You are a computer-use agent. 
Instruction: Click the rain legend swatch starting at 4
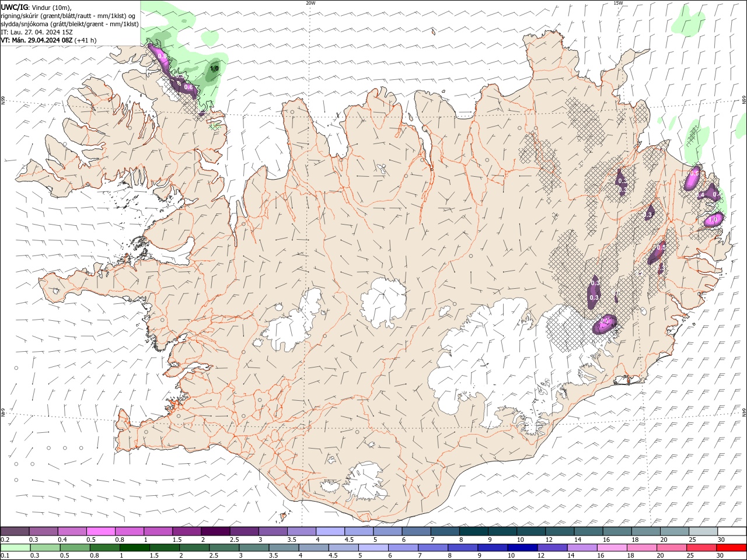(314, 548)
